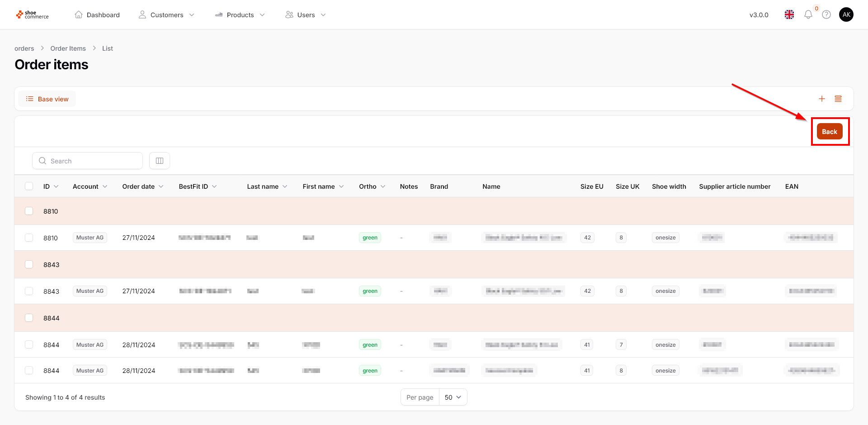868x425 pixels.
Task: Navigate to orders breadcrumb link
Action: [x=24, y=48]
